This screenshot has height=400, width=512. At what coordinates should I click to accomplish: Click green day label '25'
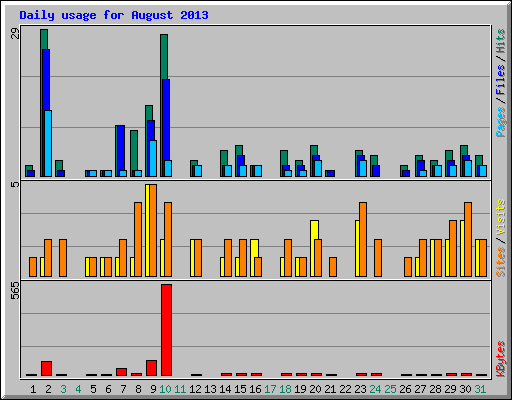[390, 389]
